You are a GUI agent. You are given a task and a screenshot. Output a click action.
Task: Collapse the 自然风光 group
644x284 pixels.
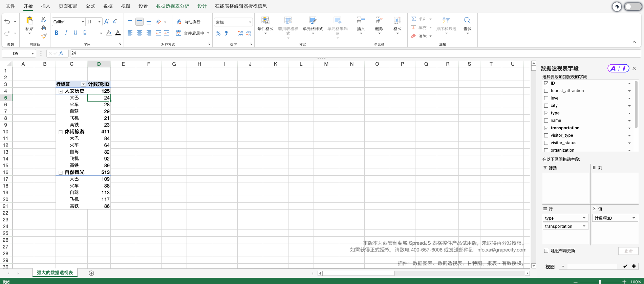tap(61, 173)
